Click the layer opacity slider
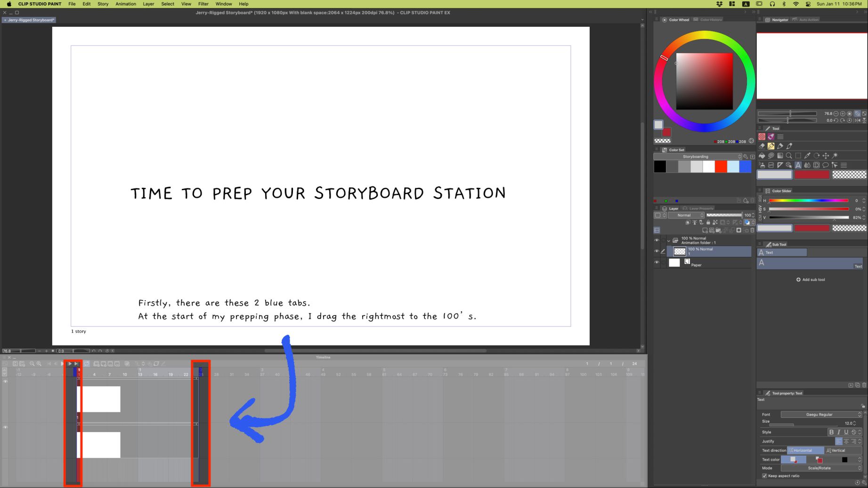This screenshot has width=868, height=488. click(724, 215)
